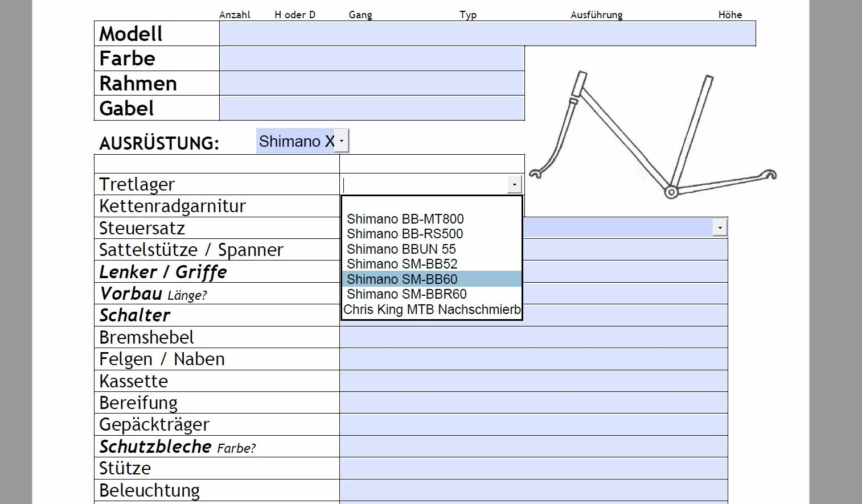This screenshot has height=504, width=862.
Task: Click the Stütze input field
Action: coord(533,468)
